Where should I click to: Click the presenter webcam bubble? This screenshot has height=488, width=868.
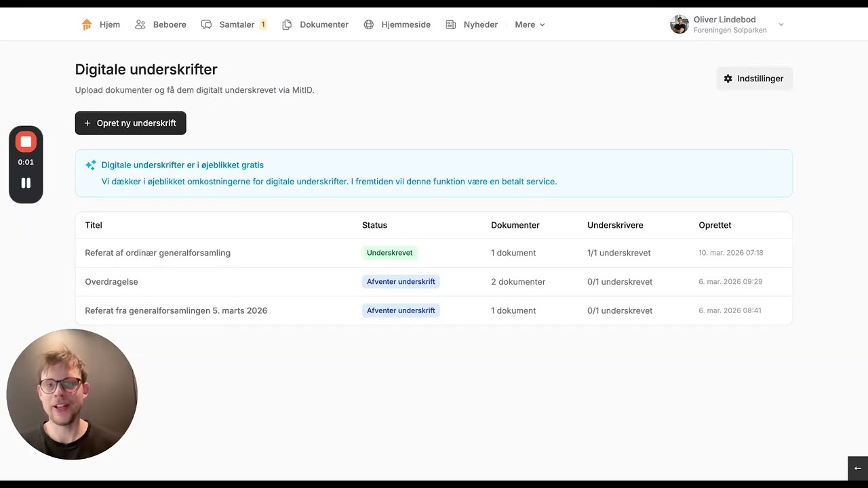(x=72, y=394)
